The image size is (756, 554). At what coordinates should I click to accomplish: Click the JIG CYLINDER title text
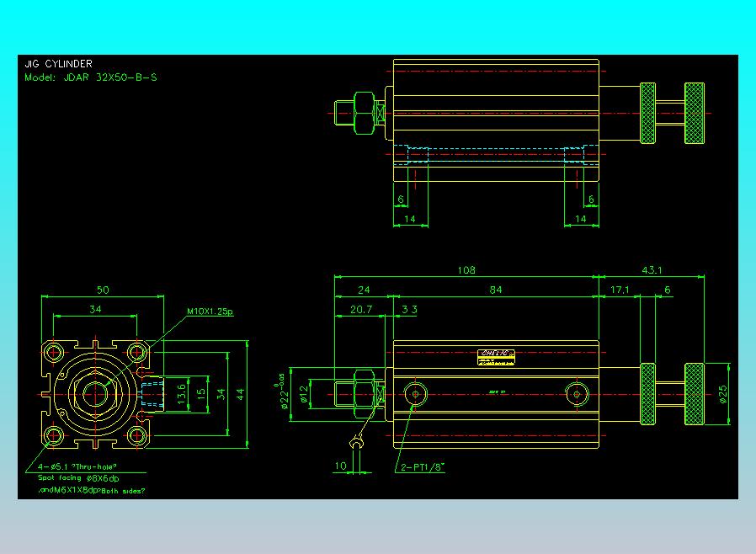[58, 64]
